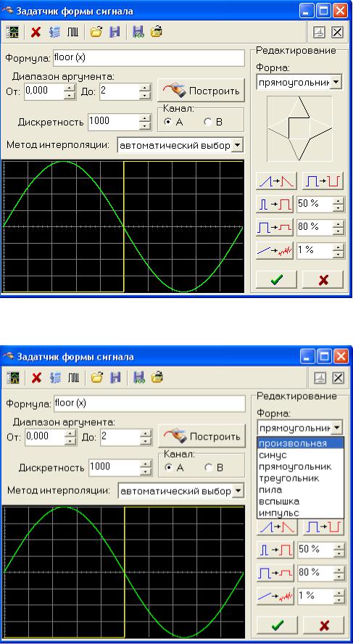This screenshot has height=644, width=353.
Task: Click Построить button in upper window
Action: [x=201, y=91]
